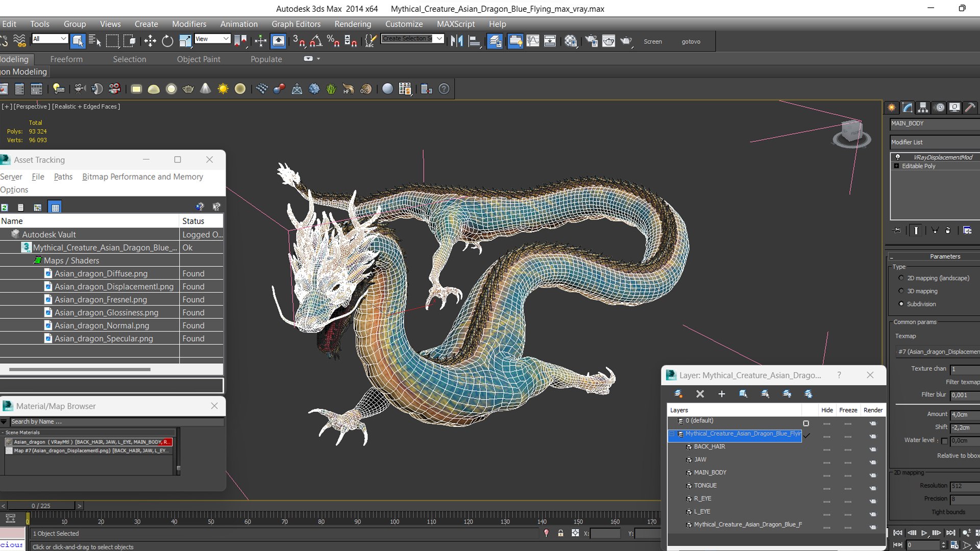Viewport: 980px width, 551px height.
Task: Refresh asset tracking list icon
Action: 4,207
